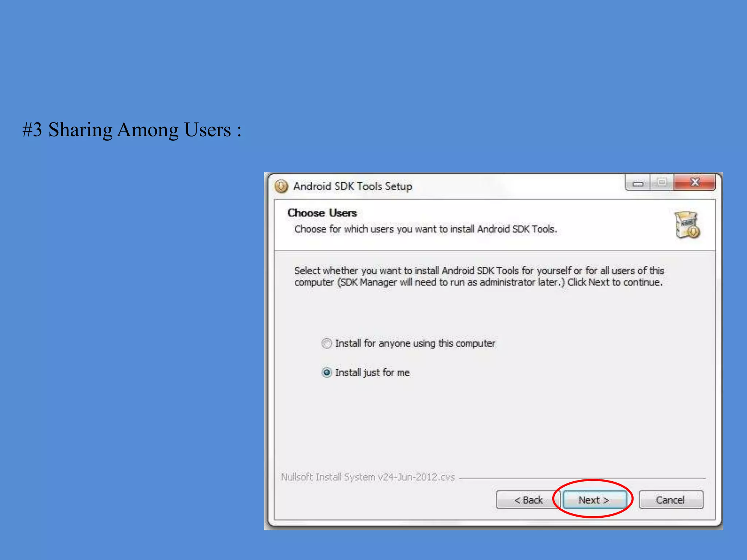Click the NSIS installer box icon

point(687,225)
